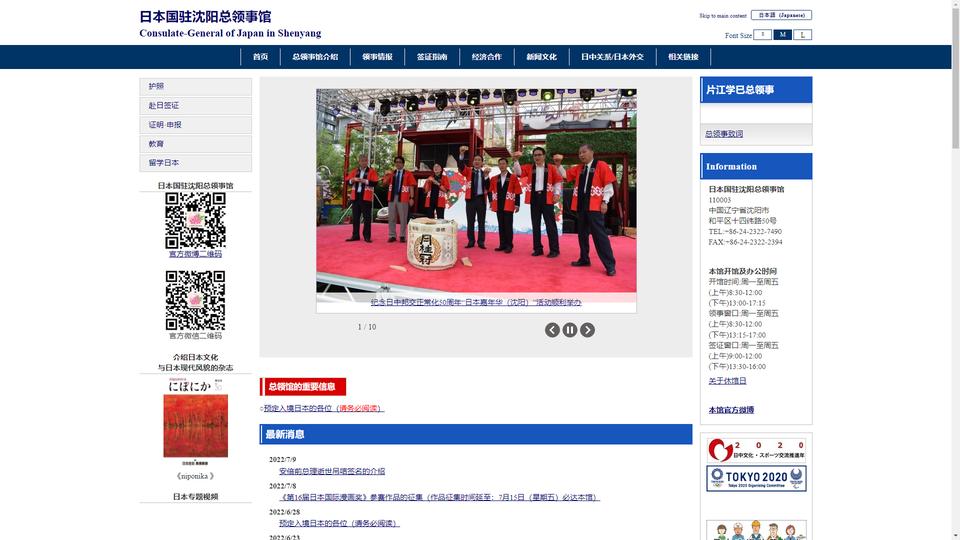Open 日中关系/日本外交 in navigation bar
This screenshot has width=960, height=540.
[612, 57]
